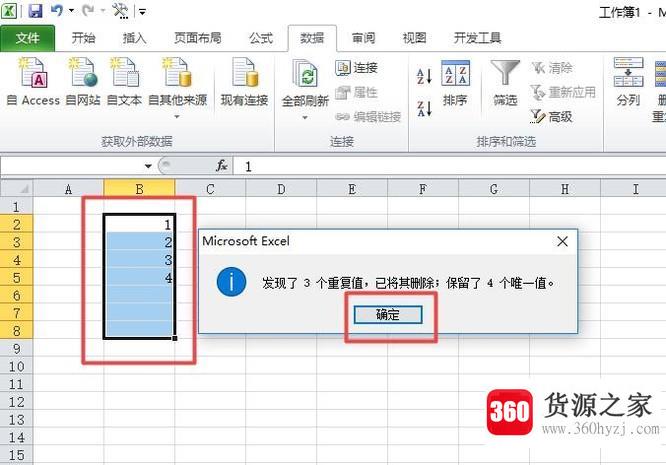
Task: Switch to the 开始 (Home) tab
Action: (83, 38)
